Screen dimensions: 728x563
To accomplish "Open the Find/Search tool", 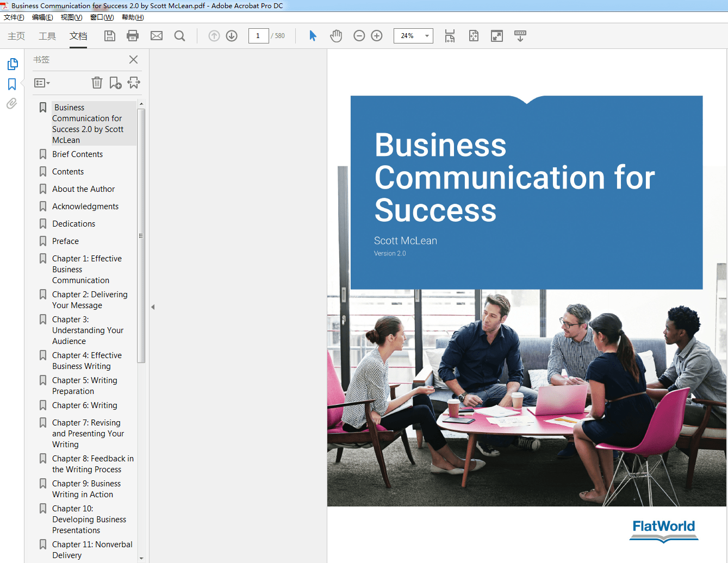I will (x=179, y=36).
